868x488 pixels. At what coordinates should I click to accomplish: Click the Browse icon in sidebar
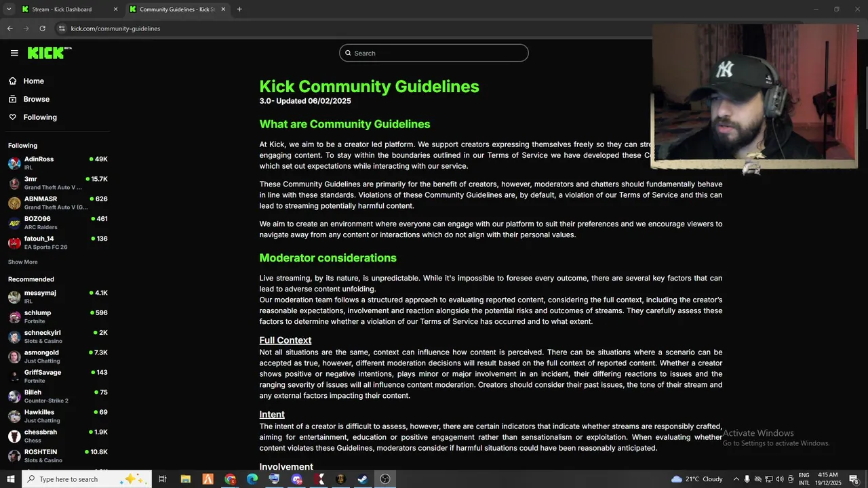[x=13, y=99]
